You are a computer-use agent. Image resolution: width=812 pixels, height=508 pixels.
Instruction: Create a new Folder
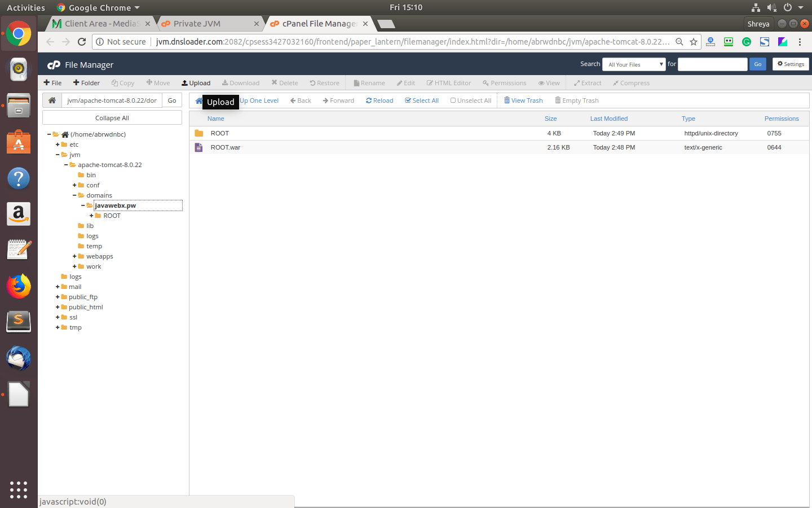click(86, 82)
